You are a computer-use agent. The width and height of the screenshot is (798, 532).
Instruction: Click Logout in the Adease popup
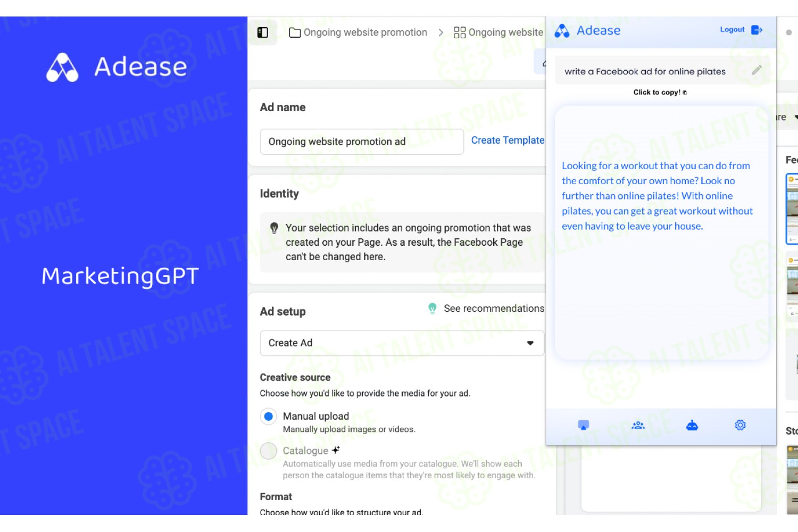(x=732, y=30)
